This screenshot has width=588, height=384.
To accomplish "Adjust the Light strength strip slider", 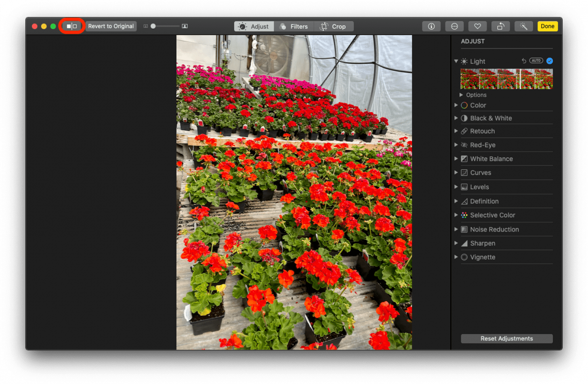I will tap(506, 79).
